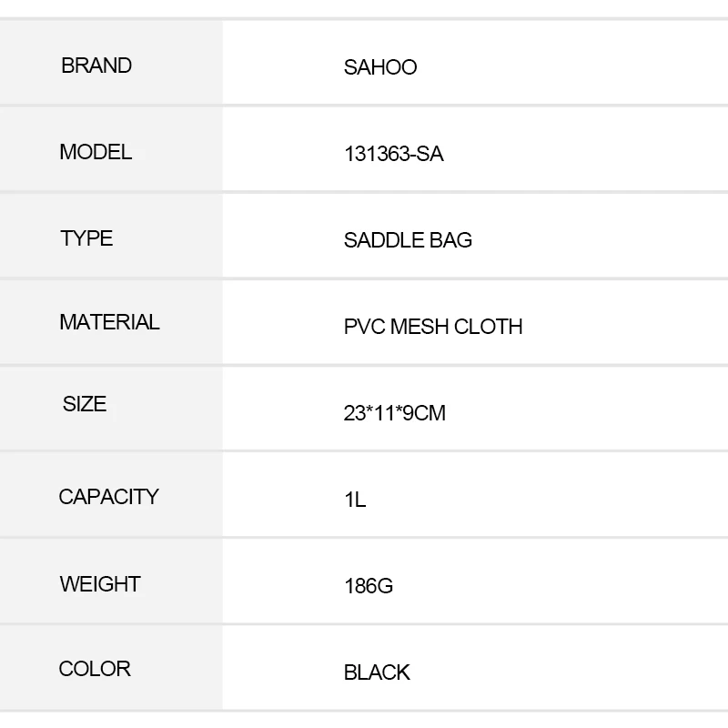Select the SAHOO brand value

click(x=380, y=67)
